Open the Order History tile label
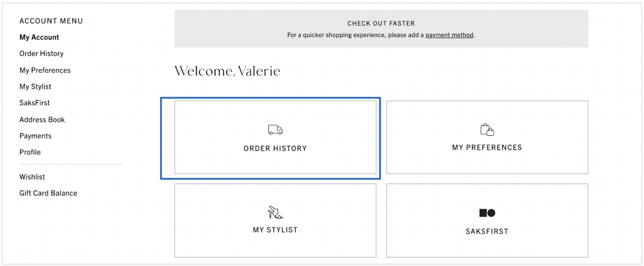 (x=275, y=148)
